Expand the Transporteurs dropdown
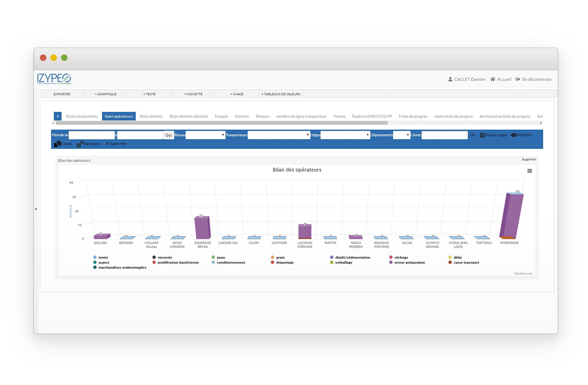This screenshot has width=588, height=385. pyautogui.click(x=279, y=135)
